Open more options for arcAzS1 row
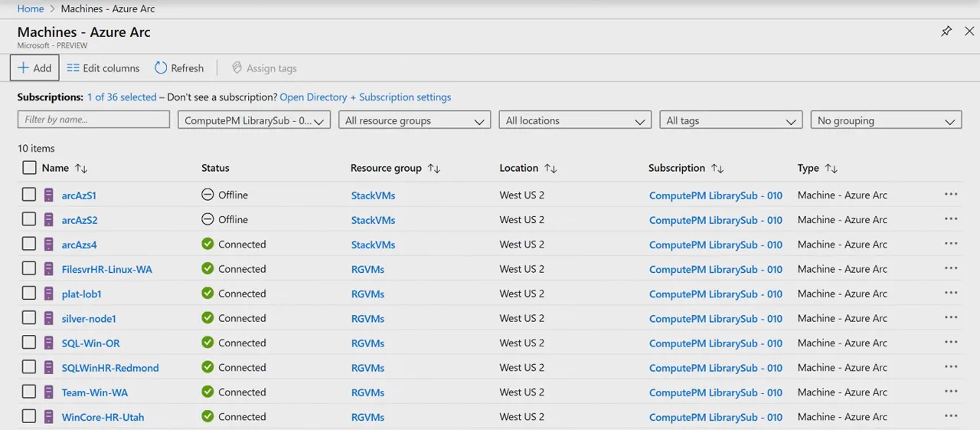 (x=951, y=195)
